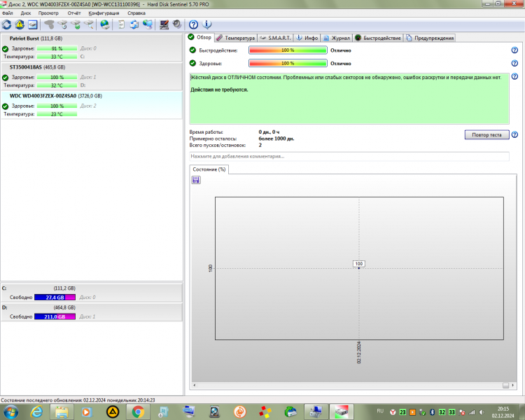525x420 pixels.
Task: Click the Повтор теста button
Action: click(486, 134)
